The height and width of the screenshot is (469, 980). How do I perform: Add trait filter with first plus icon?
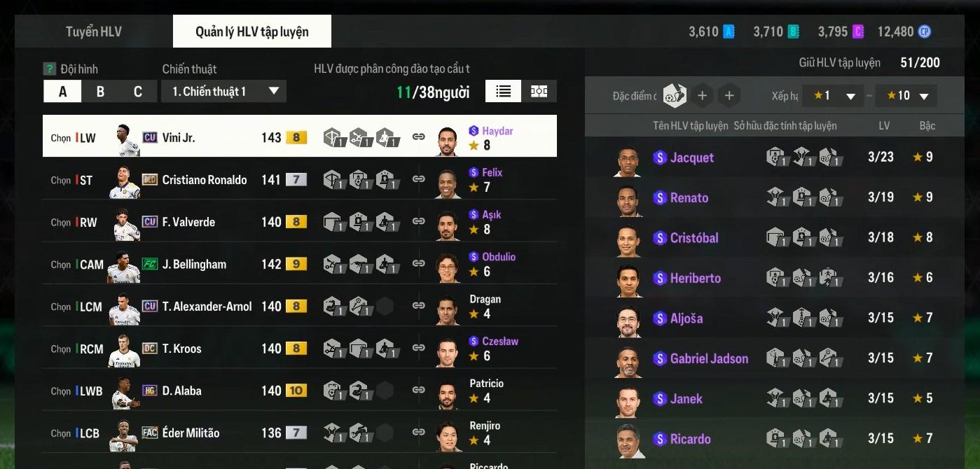tap(703, 96)
